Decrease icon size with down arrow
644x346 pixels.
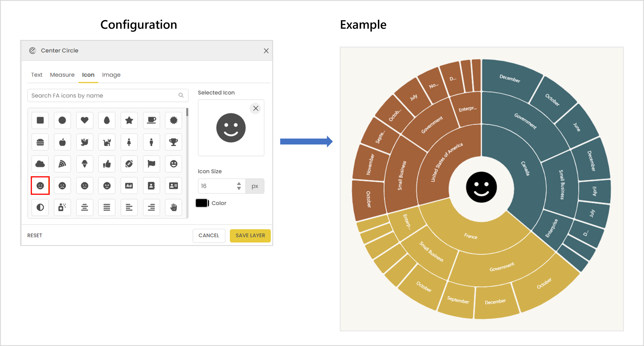239,188
